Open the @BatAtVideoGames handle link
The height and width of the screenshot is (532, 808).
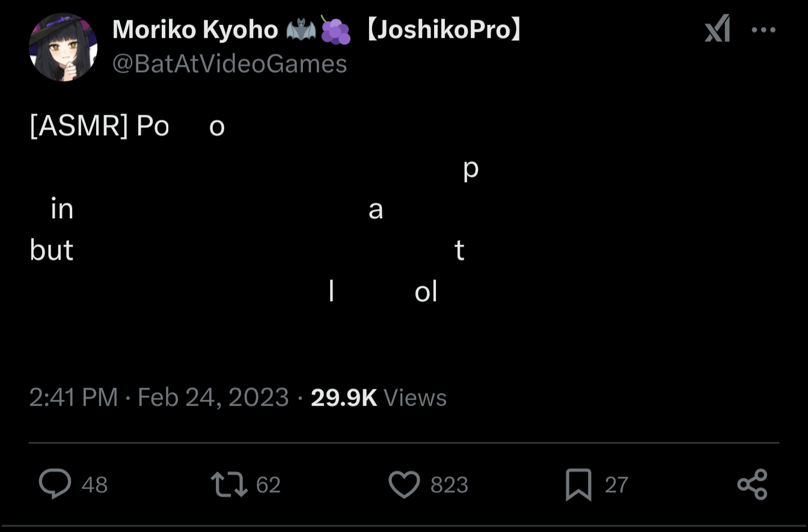coord(230,64)
